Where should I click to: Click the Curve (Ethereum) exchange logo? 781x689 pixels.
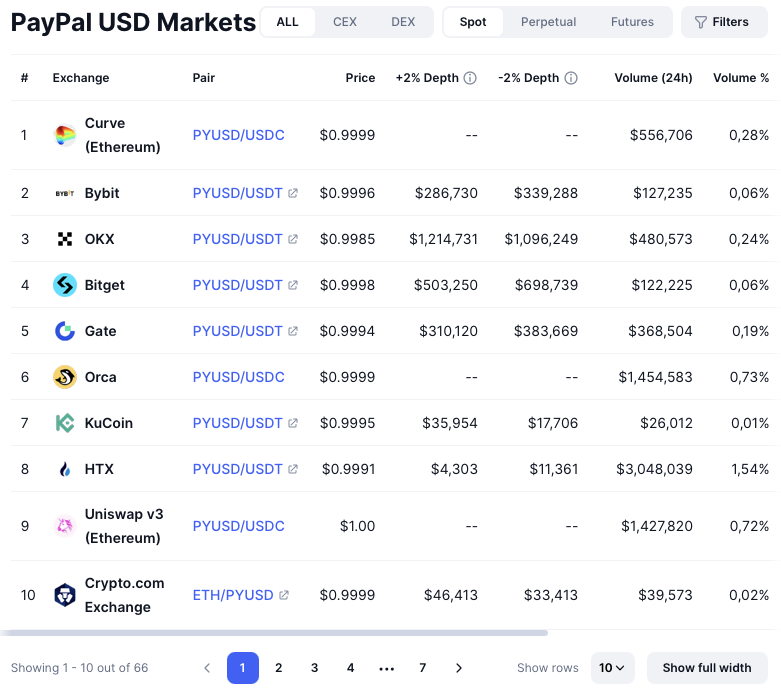point(65,135)
